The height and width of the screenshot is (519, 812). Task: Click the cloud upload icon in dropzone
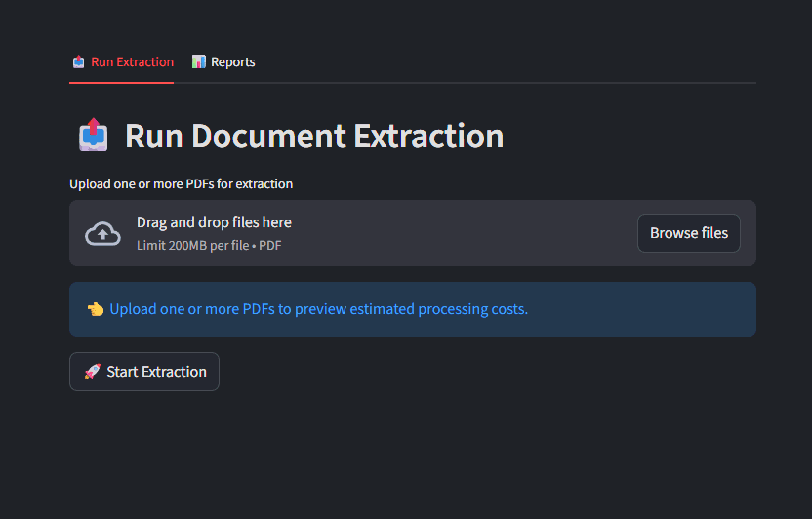pyautogui.click(x=102, y=234)
